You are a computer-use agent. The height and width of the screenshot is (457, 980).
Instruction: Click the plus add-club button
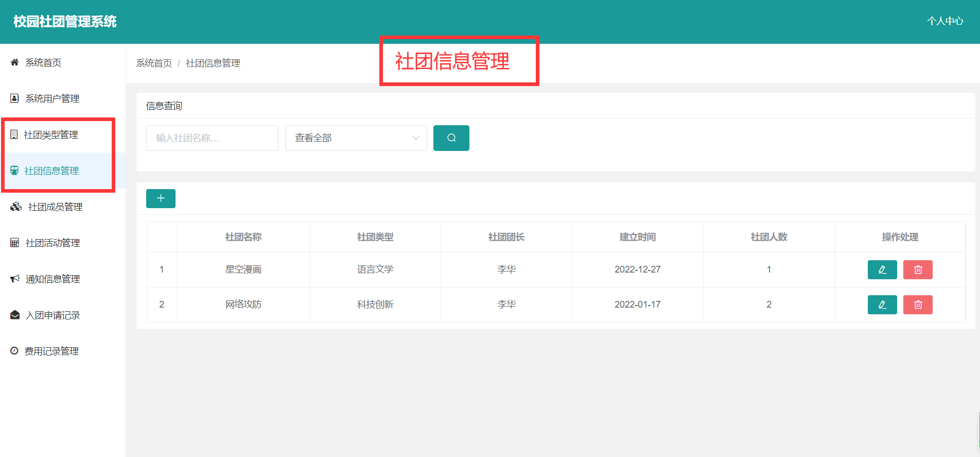(161, 198)
